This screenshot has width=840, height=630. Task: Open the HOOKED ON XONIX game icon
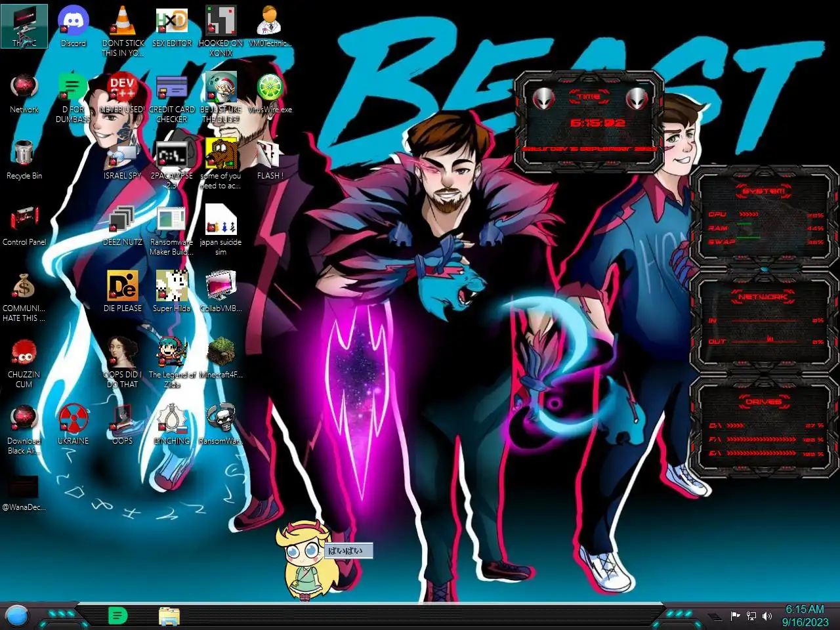pos(221,30)
